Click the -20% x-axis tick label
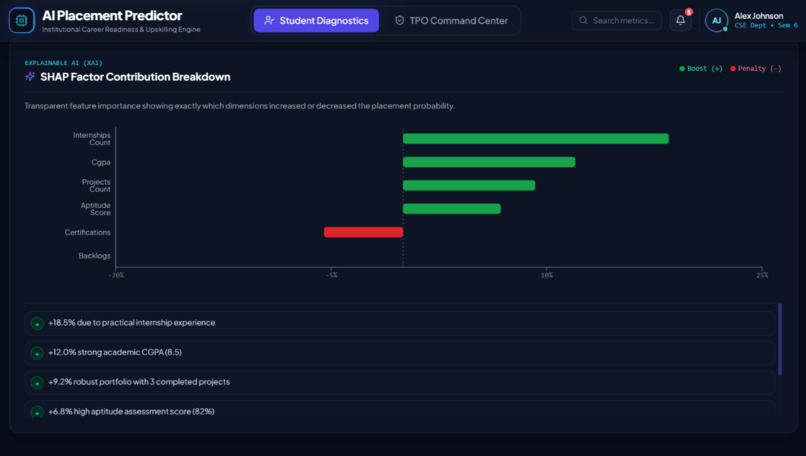Viewport: 806px width, 456px height. click(116, 275)
